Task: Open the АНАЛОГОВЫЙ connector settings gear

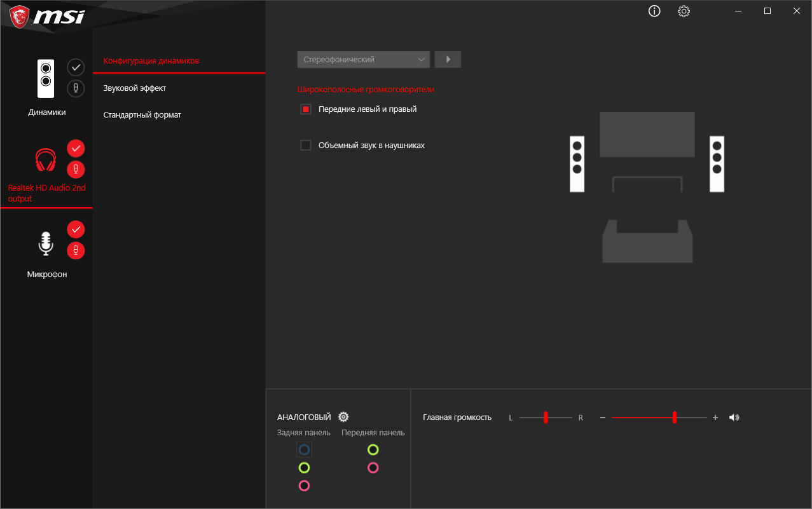Action: 343,417
